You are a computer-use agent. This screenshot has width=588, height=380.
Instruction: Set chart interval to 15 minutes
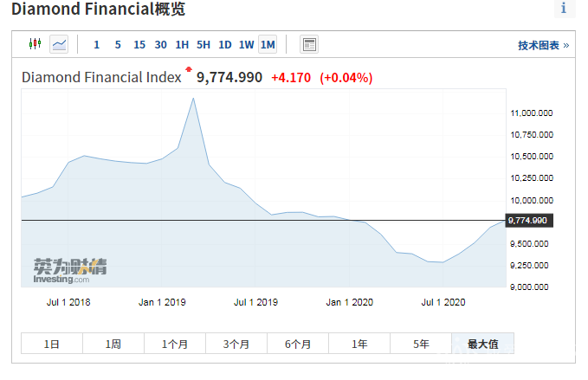[139, 45]
